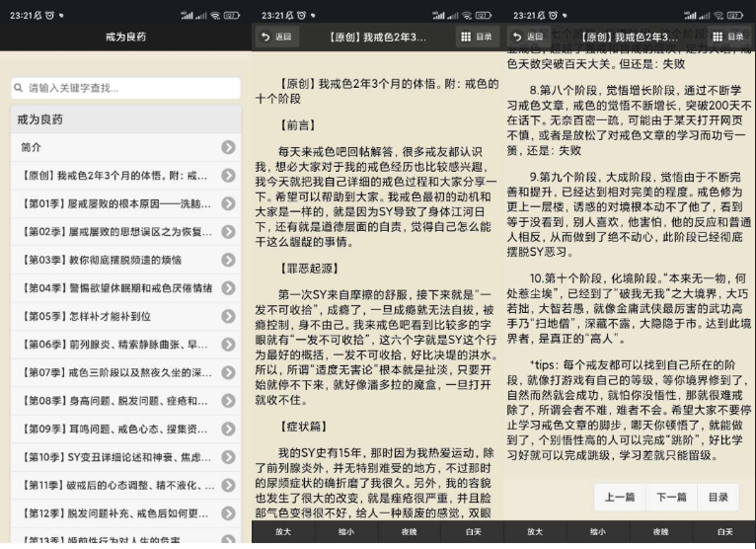Click the arrow icon next to 简介
756x549 pixels.
[228, 147]
